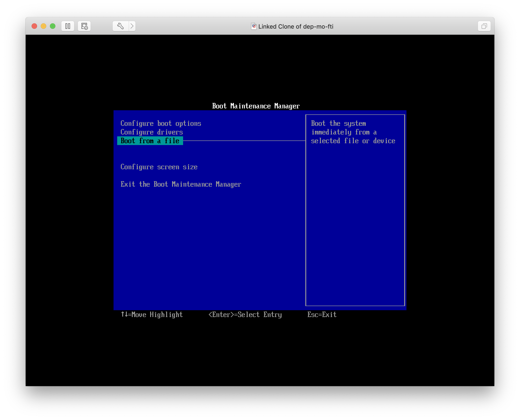Open Configure screen size option
Viewport: 520px width, 420px height.
[x=159, y=167]
